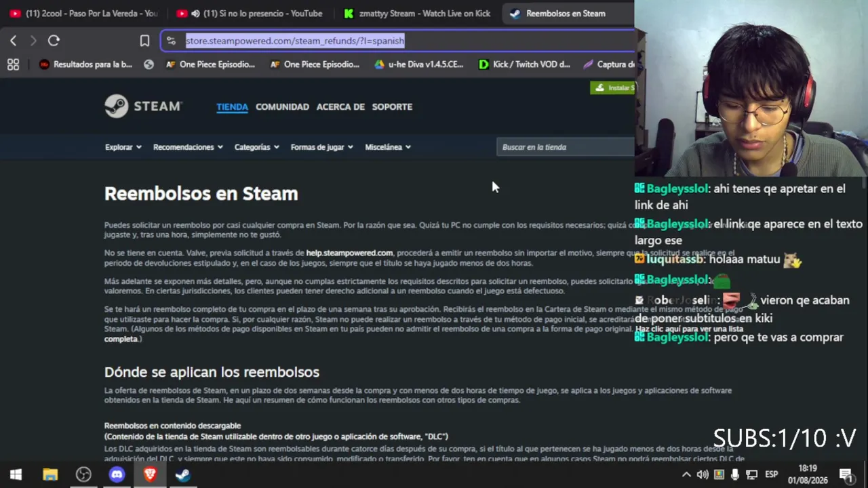Open the globe bookmark icon
Screen dimensions: 868x488
[149, 64]
